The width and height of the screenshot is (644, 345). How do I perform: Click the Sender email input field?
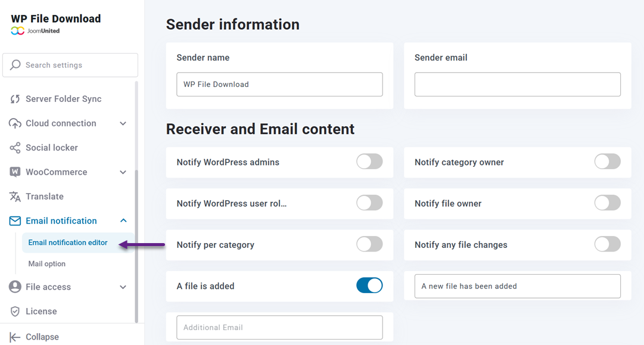(518, 84)
